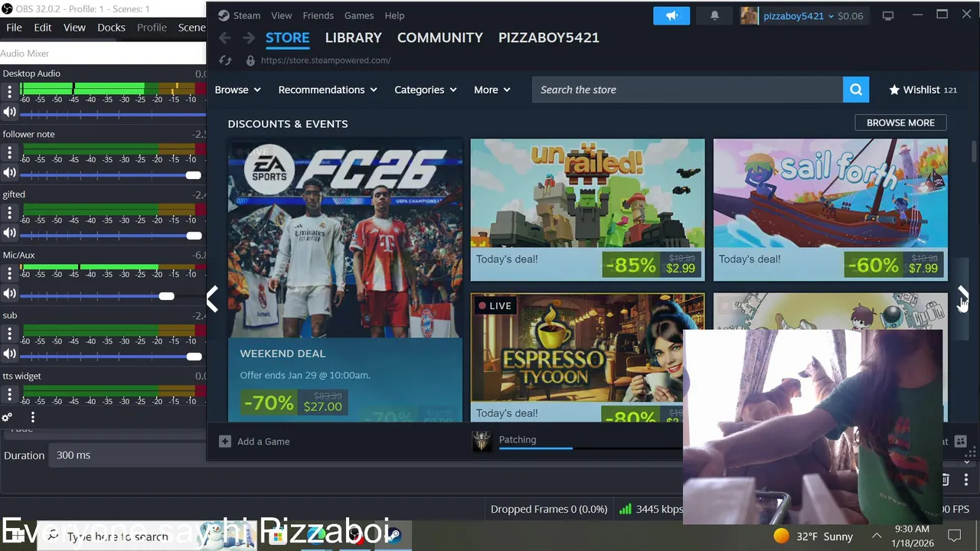Open Windows action center notification icon

(955, 536)
